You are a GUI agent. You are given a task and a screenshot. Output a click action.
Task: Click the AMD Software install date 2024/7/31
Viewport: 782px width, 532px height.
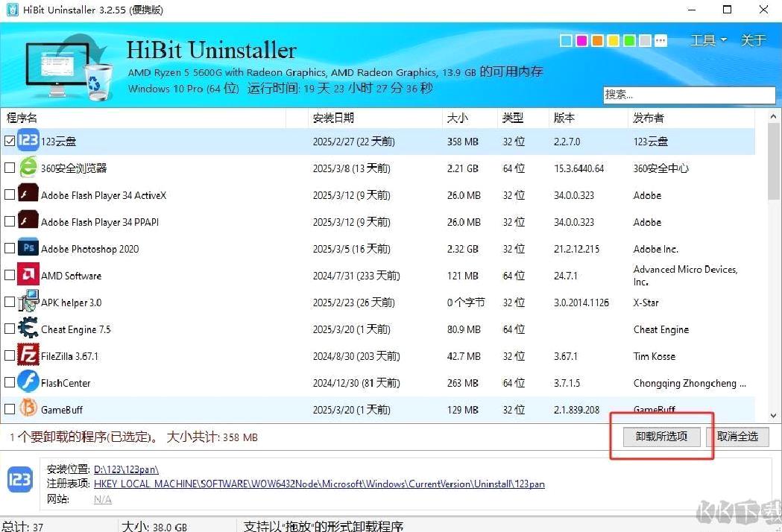[356, 276]
